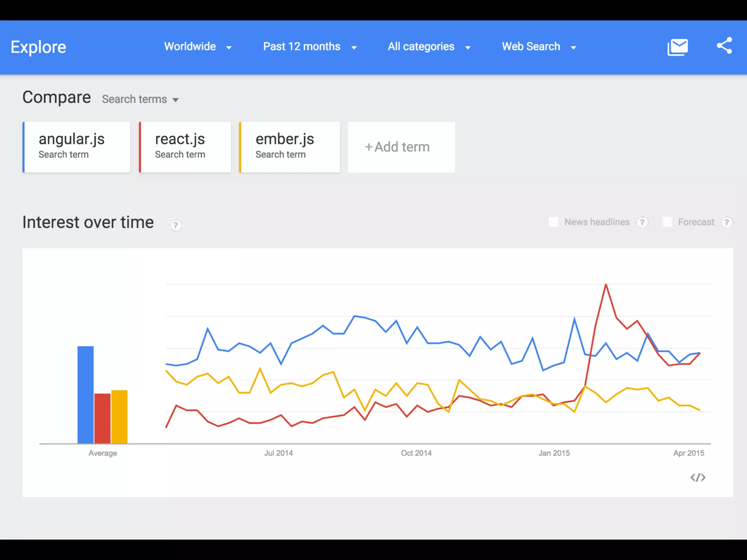The image size is (747, 560).
Task: Click help icon next to Forecast
Action: [727, 222]
